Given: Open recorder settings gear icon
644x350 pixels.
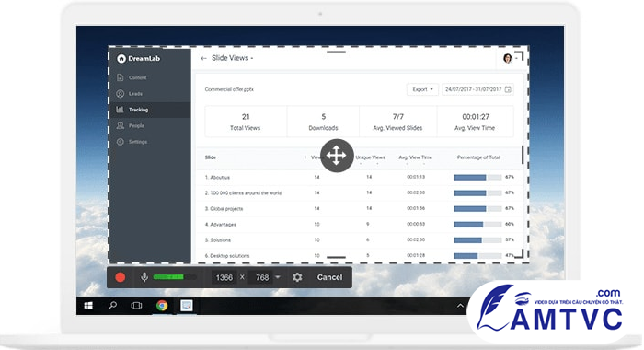Looking at the screenshot, I should pos(297,277).
